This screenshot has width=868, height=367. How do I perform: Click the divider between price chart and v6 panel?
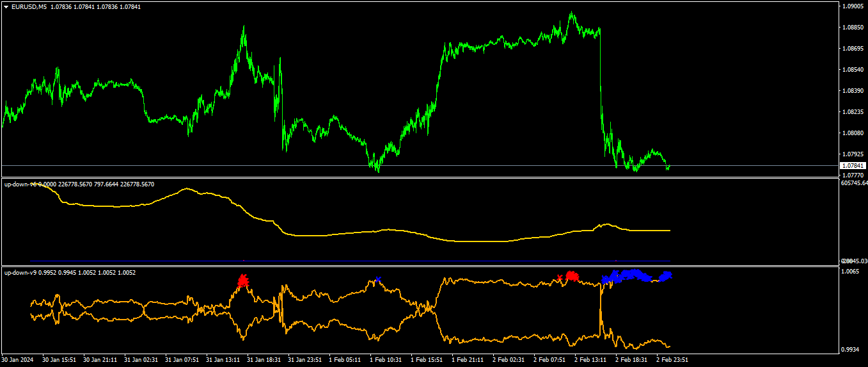coord(419,178)
